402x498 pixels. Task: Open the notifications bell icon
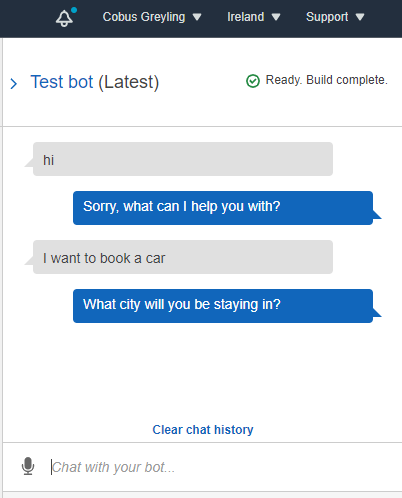(x=64, y=18)
